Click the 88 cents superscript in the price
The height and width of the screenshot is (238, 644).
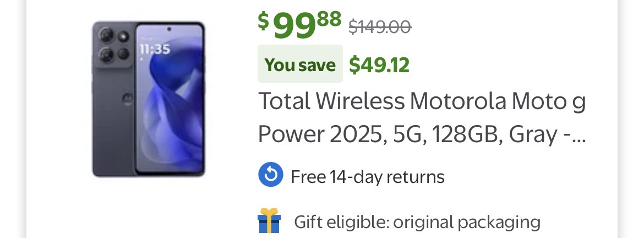coord(329,17)
